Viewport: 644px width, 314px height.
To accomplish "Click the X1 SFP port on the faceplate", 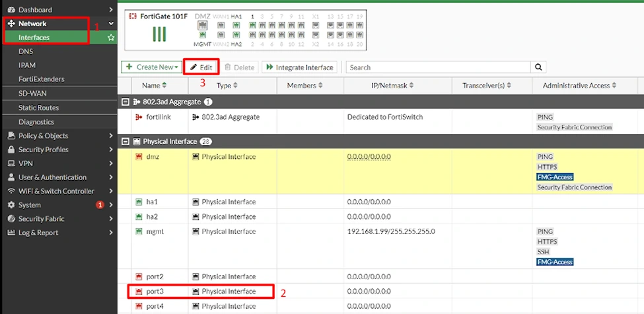I will coord(316,25).
